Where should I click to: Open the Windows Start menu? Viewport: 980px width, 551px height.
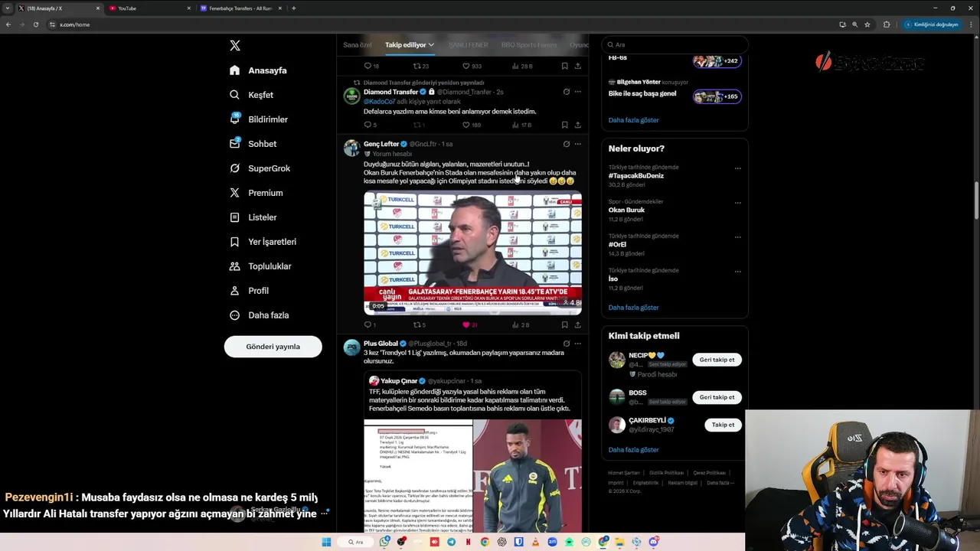click(x=326, y=542)
